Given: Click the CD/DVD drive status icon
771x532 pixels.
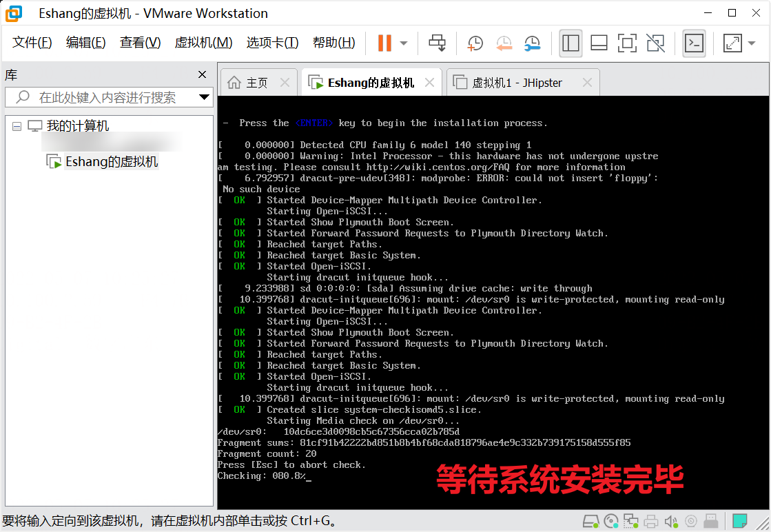Looking at the screenshot, I should point(611,521).
